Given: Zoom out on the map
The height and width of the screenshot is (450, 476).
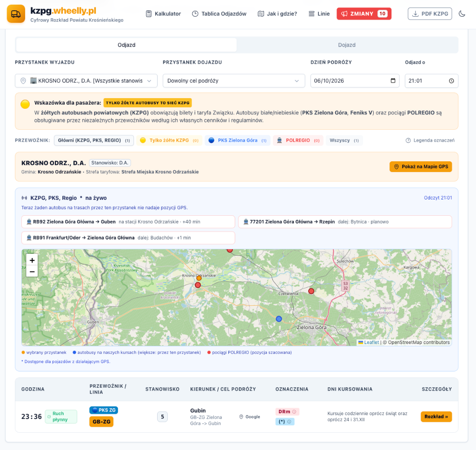Looking at the screenshot, I should (x=32, y=271).
